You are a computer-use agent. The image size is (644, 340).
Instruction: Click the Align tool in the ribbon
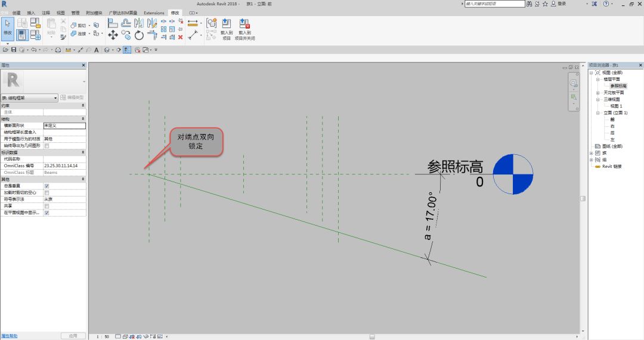pos(113,23)
